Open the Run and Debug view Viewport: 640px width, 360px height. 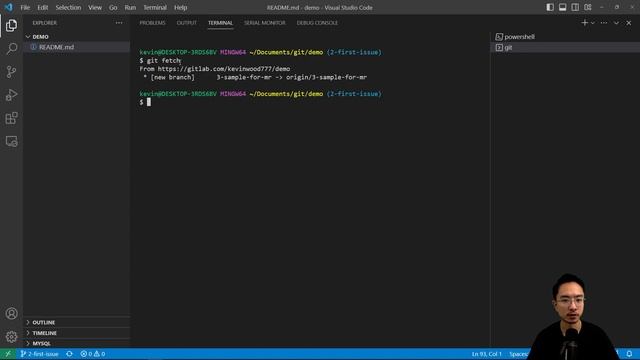pyautogui.click(x=11, y=95)
